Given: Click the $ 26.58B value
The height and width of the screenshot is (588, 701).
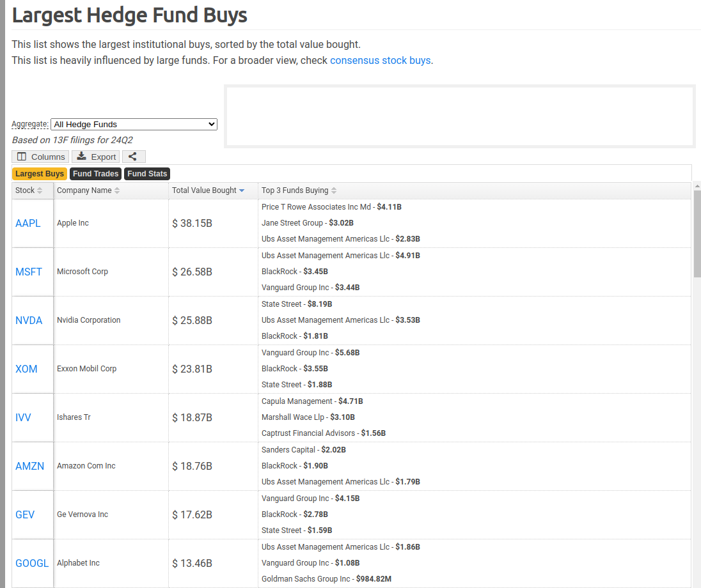Looking at the screenshot, I should click(x=193, y=272).
